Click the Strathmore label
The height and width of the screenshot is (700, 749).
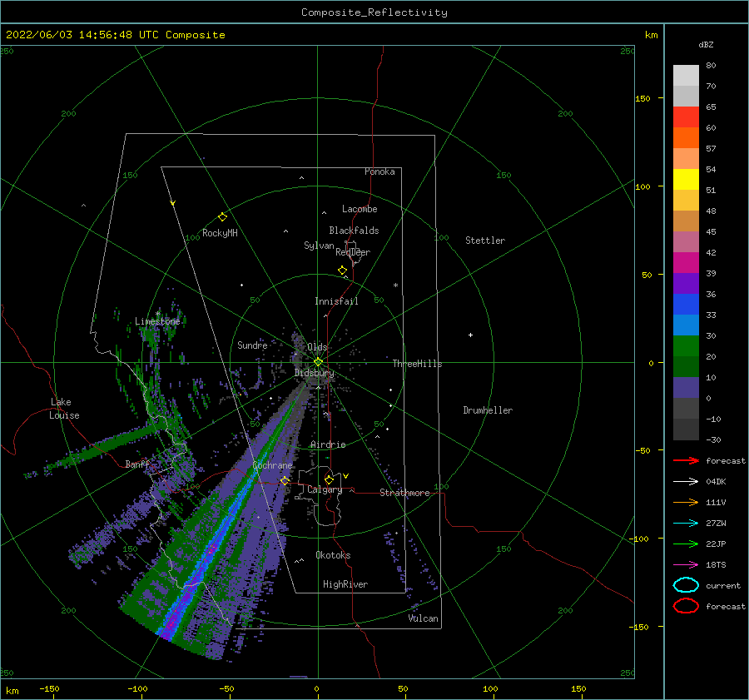coord(404,493)
